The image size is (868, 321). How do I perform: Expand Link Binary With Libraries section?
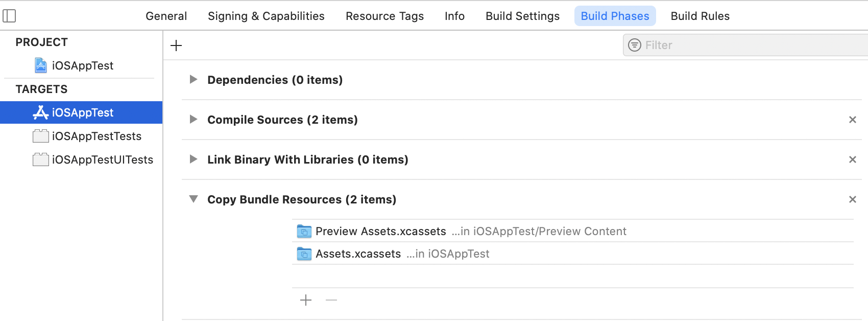[194, 159]
